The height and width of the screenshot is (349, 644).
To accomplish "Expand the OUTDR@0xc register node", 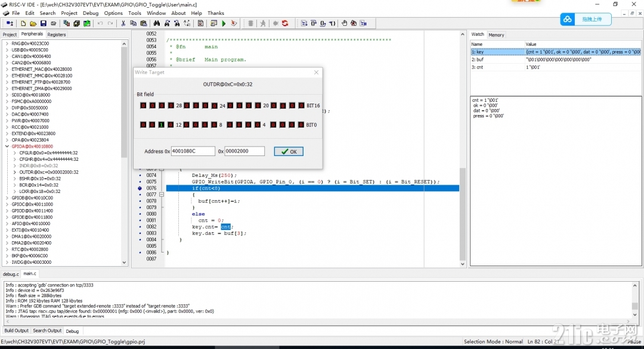I will point(15,172).
